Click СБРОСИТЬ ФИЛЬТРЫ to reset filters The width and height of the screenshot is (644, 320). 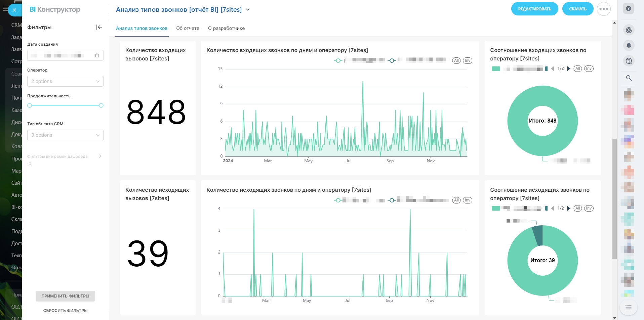pyautogui.click(x=65, y=310)
